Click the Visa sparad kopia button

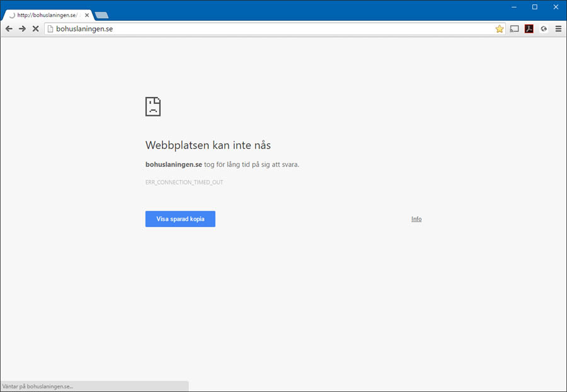(x=180, y=219)
